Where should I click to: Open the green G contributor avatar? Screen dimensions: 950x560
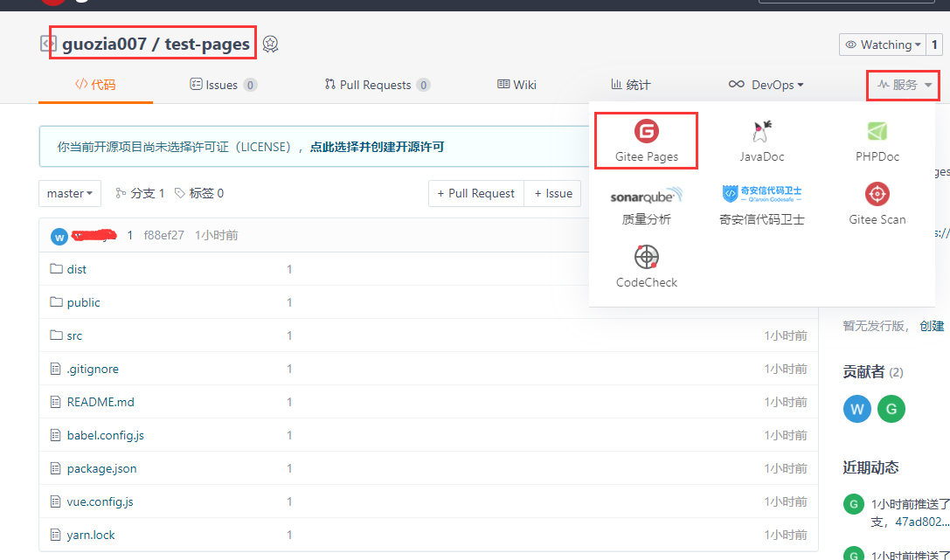(891, 409)
